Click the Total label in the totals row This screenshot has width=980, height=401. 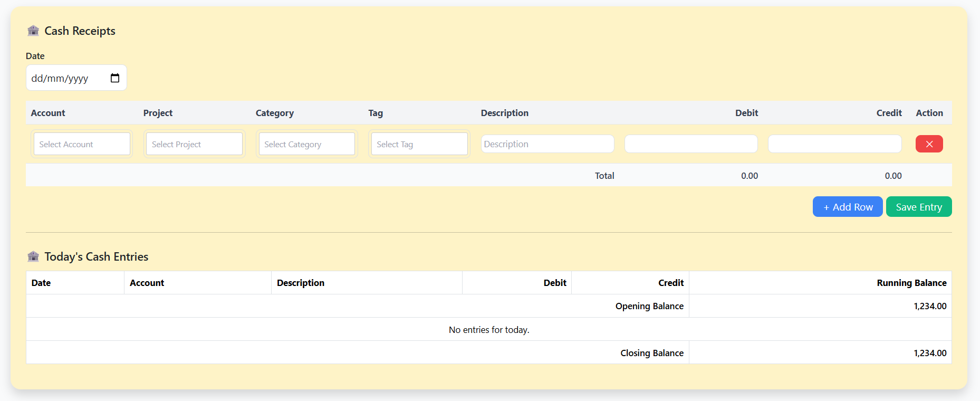tap(604, 176)
